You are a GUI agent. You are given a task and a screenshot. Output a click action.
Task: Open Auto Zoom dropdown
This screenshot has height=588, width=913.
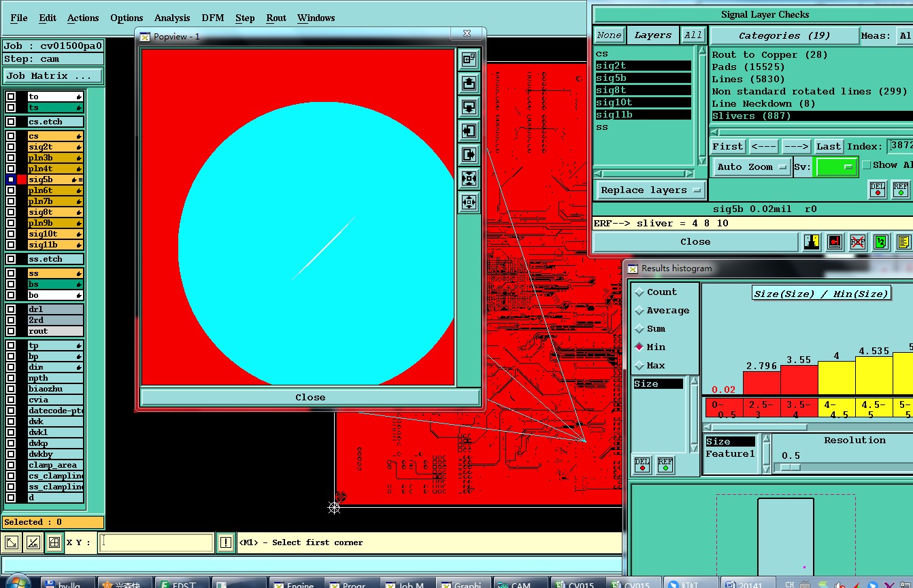point(752,167)
